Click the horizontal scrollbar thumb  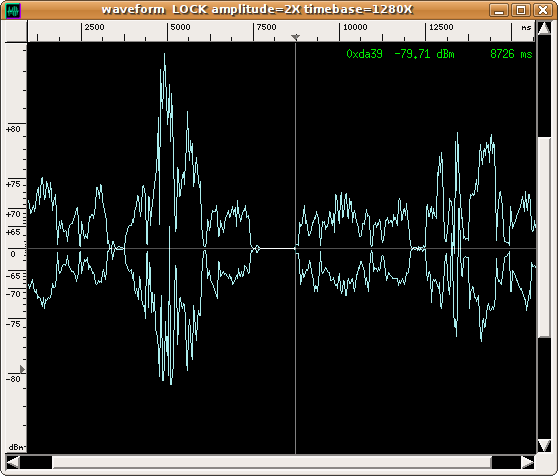click(272, 462)
